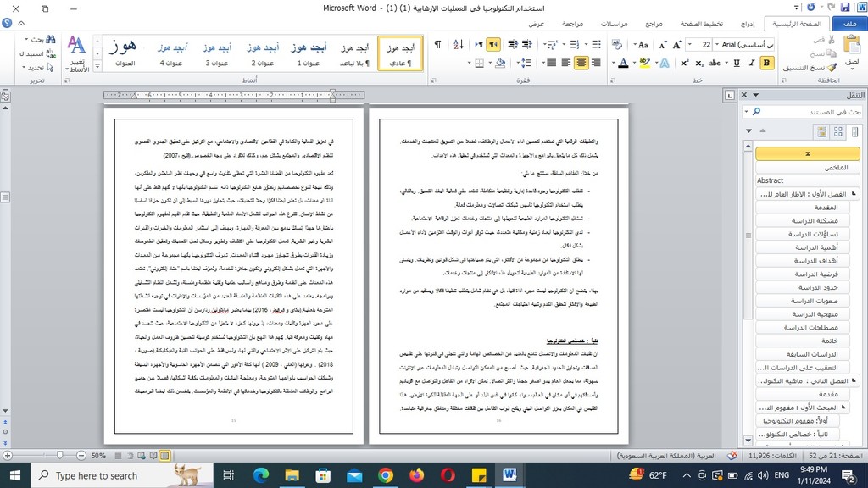Open the Change Case Aa menu
Viewport: 868px width, 488px height.
pos(643,45)
